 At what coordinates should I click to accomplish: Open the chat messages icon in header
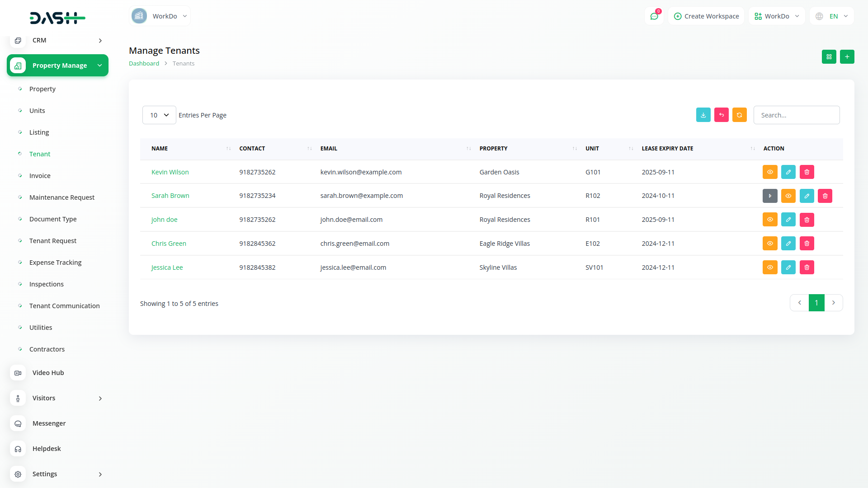[654, 16]
